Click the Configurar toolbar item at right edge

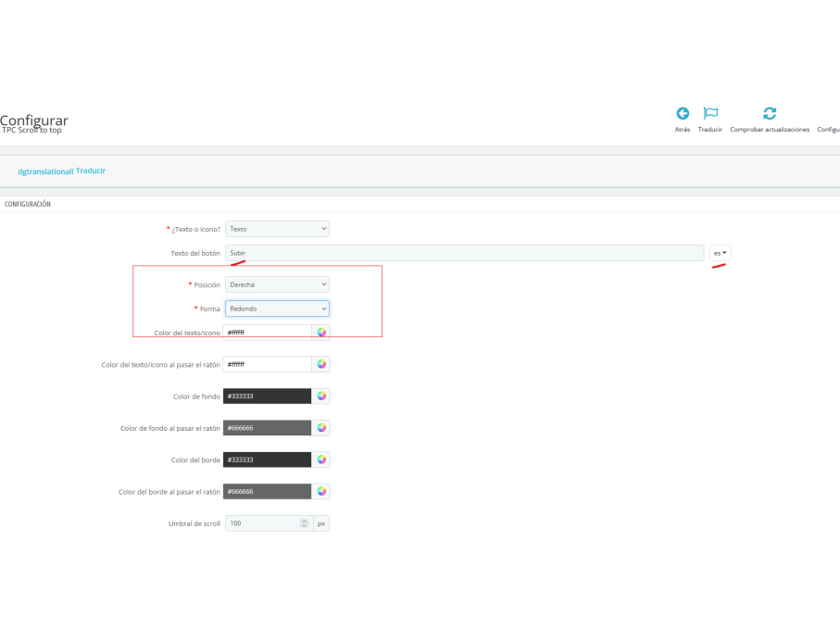[828, 129]
